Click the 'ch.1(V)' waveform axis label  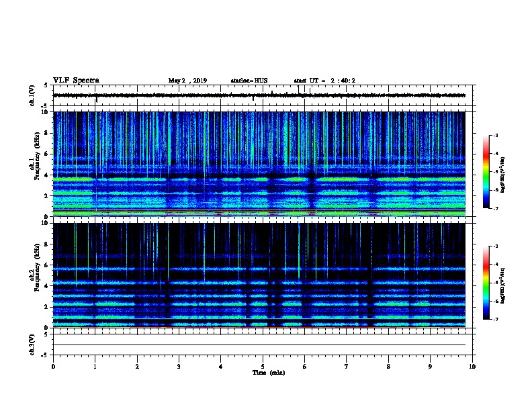click(32, 95)
